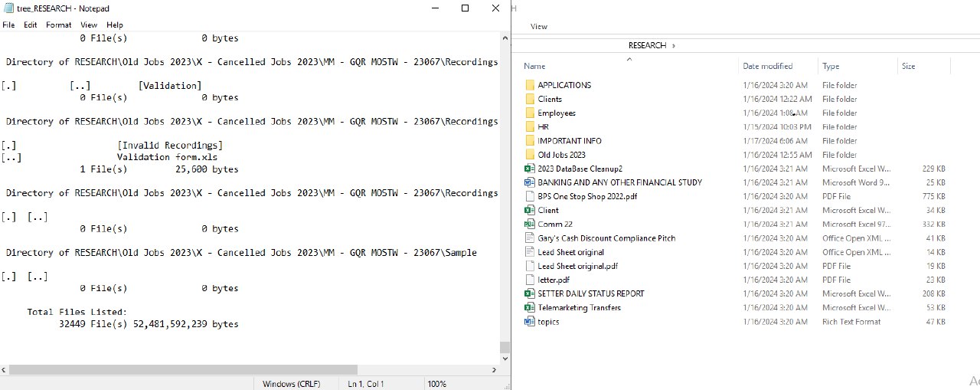Image resolution: width=980 pixels, height=390 pixels.
Task: Select the topics rich text file icon
Action: coord(529,322)
